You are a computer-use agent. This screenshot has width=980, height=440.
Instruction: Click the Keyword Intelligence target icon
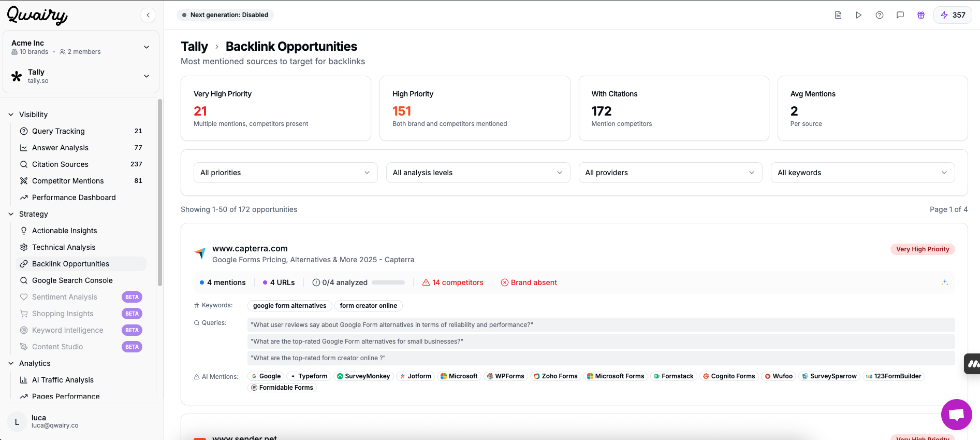24,330
